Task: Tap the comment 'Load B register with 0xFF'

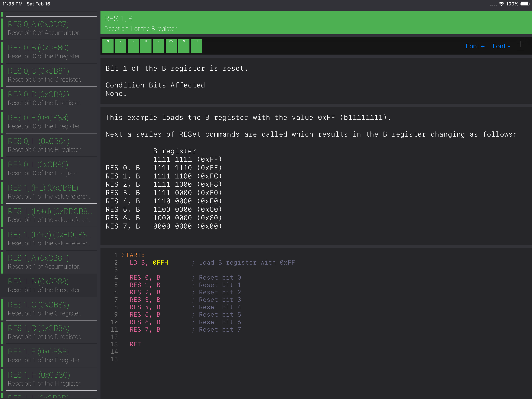Action: (247, 263)
